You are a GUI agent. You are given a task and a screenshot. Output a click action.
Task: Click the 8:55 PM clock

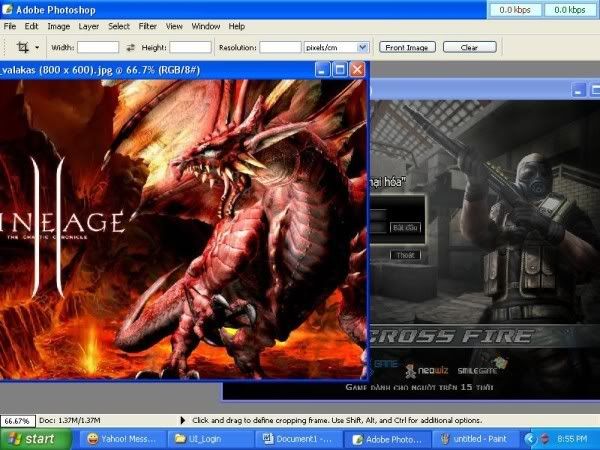coord(572,439)
